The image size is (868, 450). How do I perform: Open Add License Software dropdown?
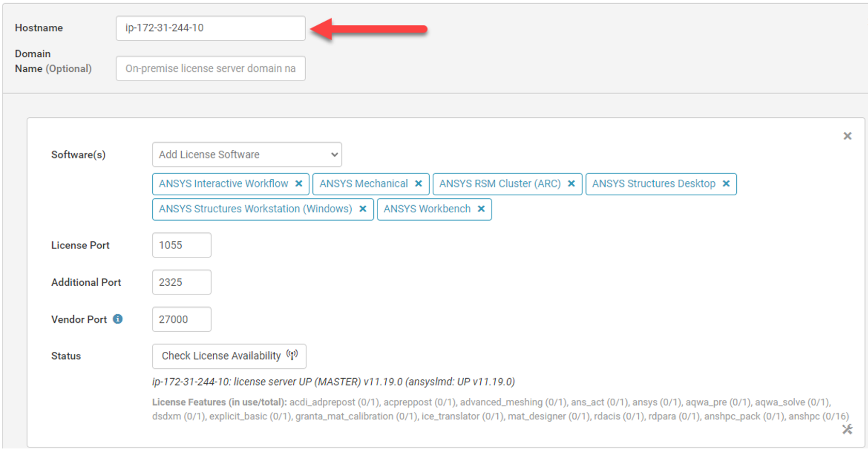point(247,154)
